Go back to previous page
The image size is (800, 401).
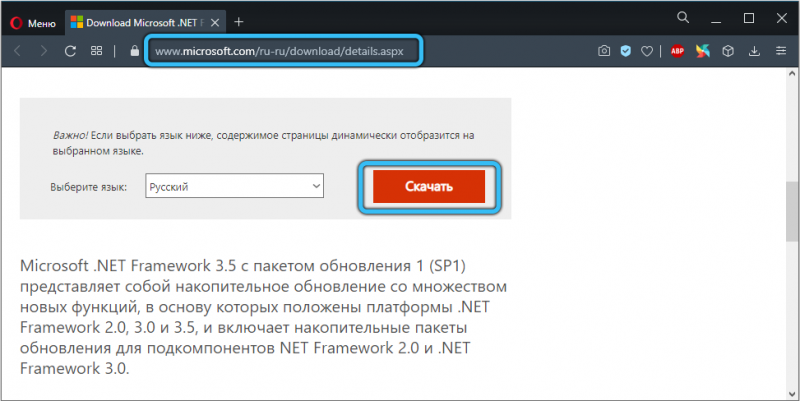point(18,51)
